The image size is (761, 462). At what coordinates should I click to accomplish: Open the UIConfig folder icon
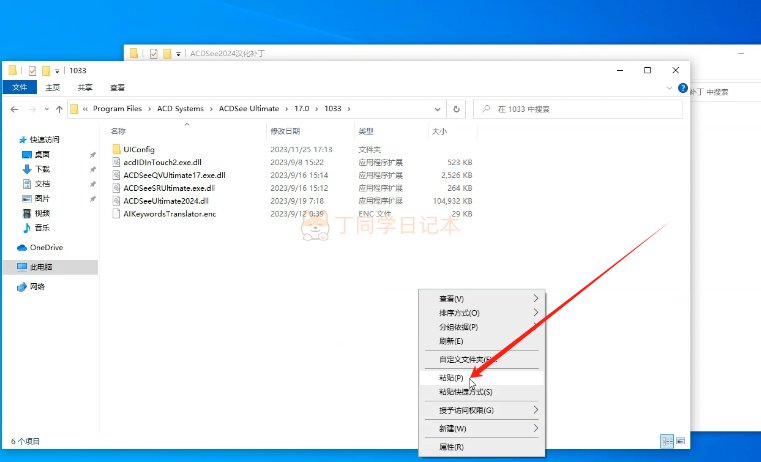pyautogui.click(x=116, y=149)
